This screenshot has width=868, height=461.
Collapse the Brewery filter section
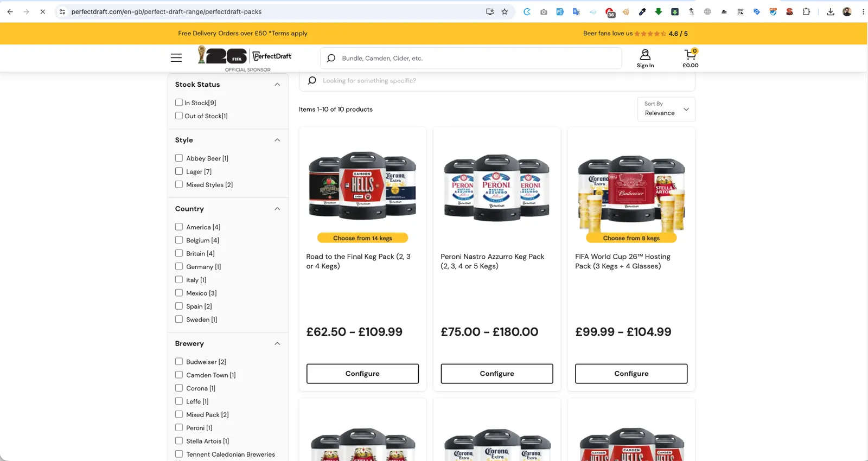click(277, 343)
